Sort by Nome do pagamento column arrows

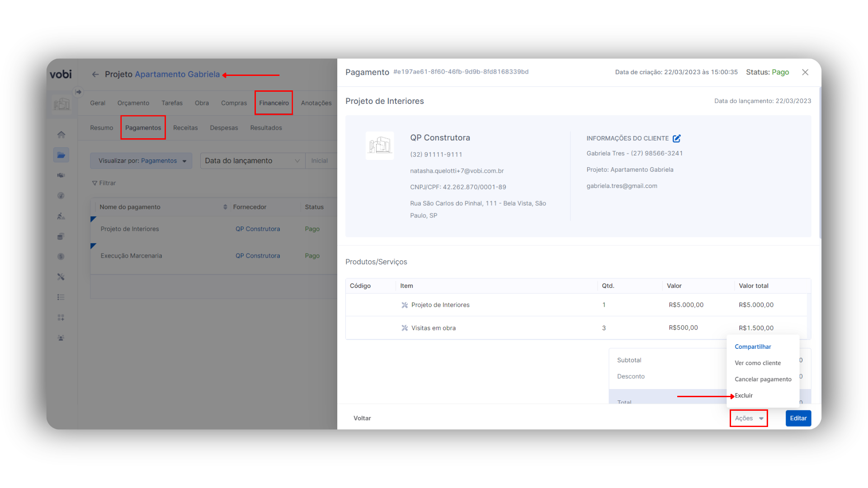point(225,207)
